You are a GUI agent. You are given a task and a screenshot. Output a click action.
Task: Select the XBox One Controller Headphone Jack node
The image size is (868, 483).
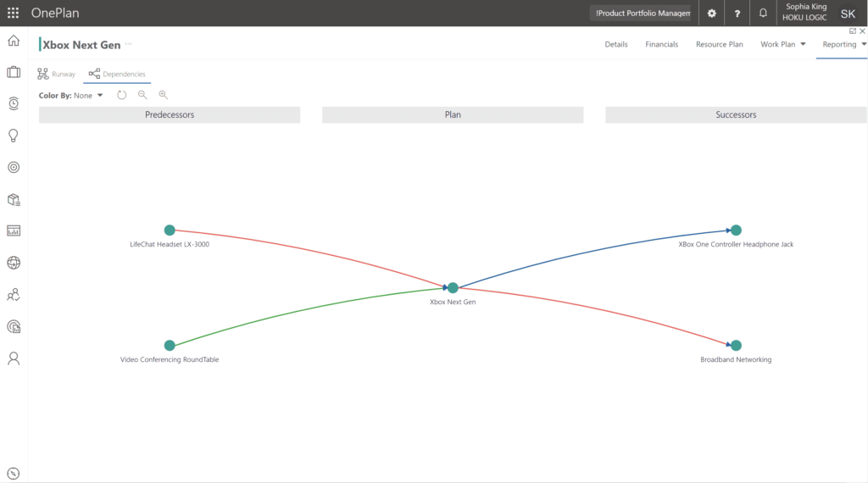coord(736,230)
